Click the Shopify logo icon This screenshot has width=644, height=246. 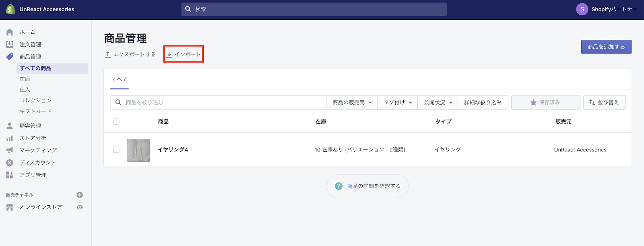pos(10,9)
